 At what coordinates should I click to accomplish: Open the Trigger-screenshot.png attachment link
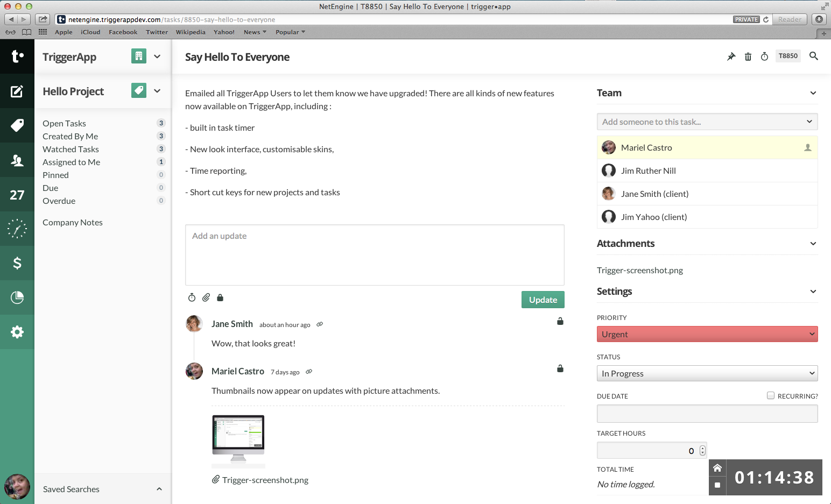point(639,270)
